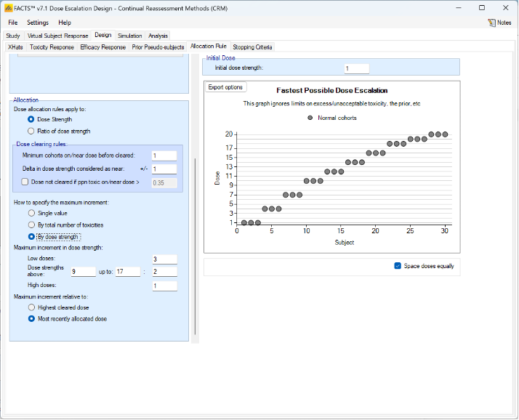Toggle Space doses equally checkbox

398,266
